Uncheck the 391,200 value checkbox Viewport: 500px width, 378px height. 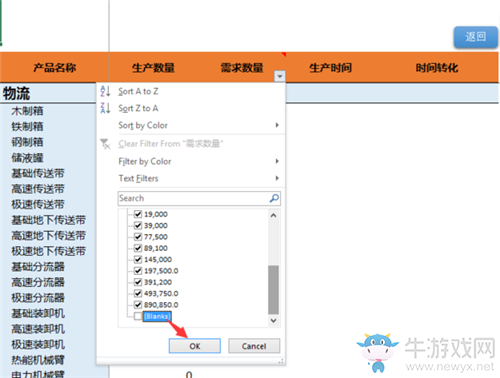pyautogui.click(x=138, y=282)
